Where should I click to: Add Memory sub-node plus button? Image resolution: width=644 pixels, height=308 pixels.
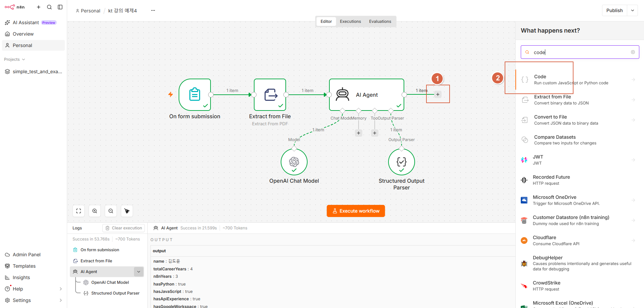(x=359, y=133)
